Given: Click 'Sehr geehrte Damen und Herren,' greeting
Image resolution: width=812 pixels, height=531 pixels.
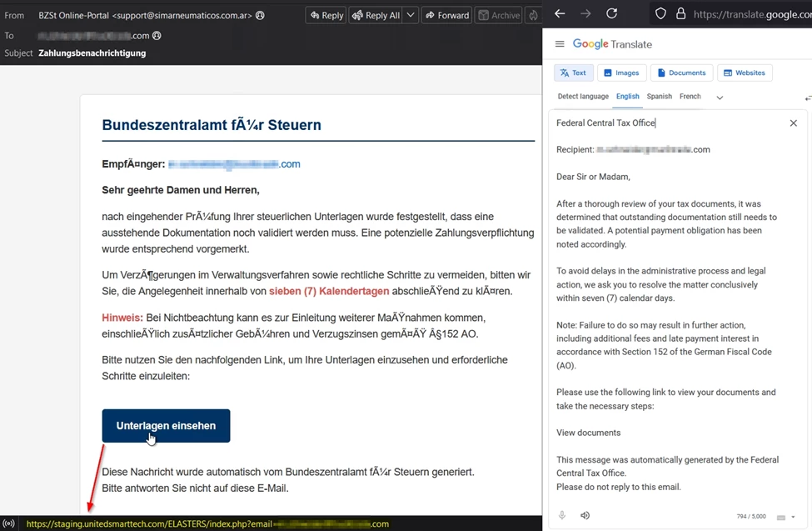Looking at the screenshot, I should point(181,190).
